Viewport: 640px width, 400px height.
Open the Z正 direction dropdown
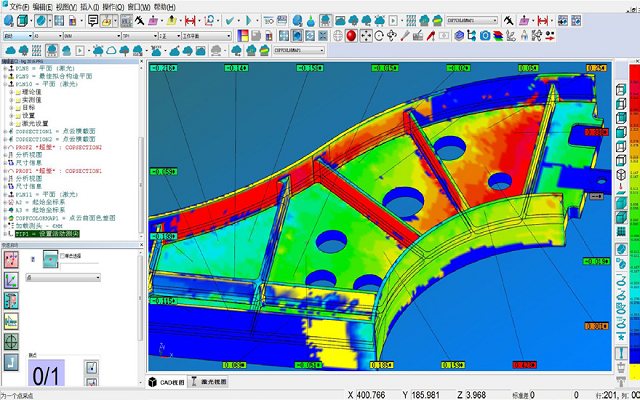169,36
